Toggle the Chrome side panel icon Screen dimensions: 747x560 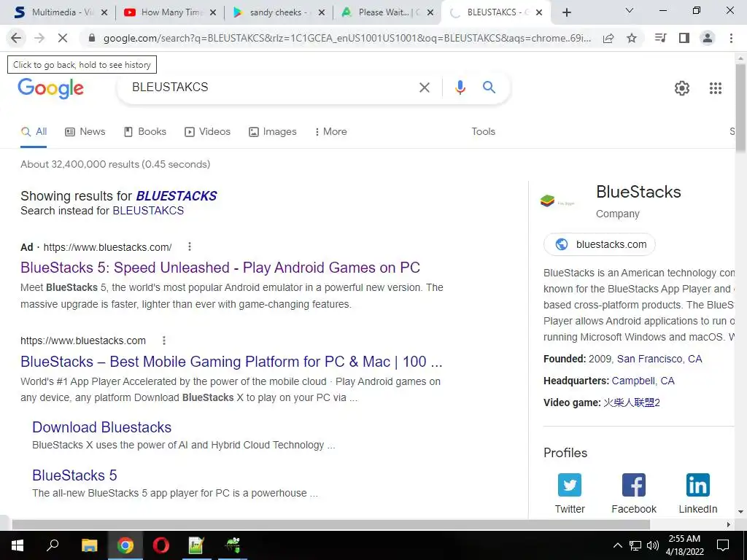pyautogui.click(x=684, y=38)
